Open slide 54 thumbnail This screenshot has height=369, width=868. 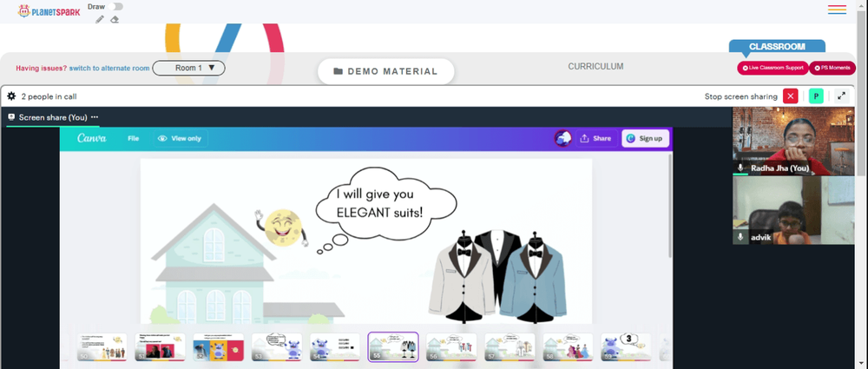(335, 347)
